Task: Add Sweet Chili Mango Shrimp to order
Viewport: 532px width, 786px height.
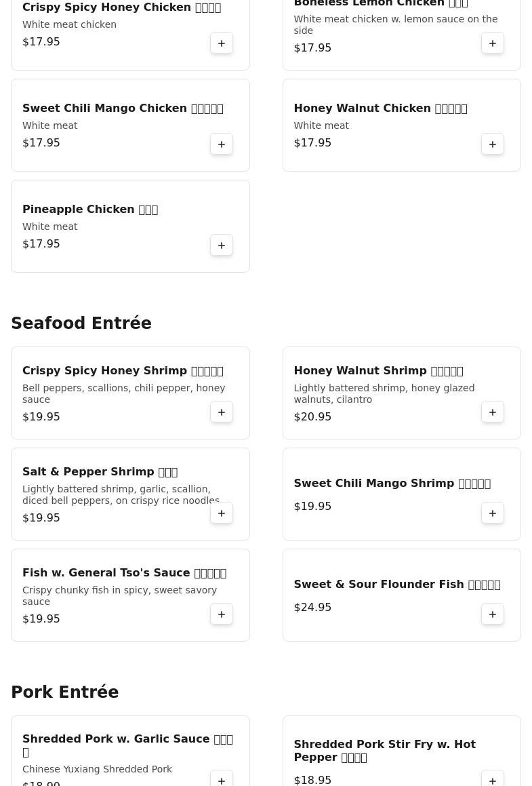Action: coord(493,513)
